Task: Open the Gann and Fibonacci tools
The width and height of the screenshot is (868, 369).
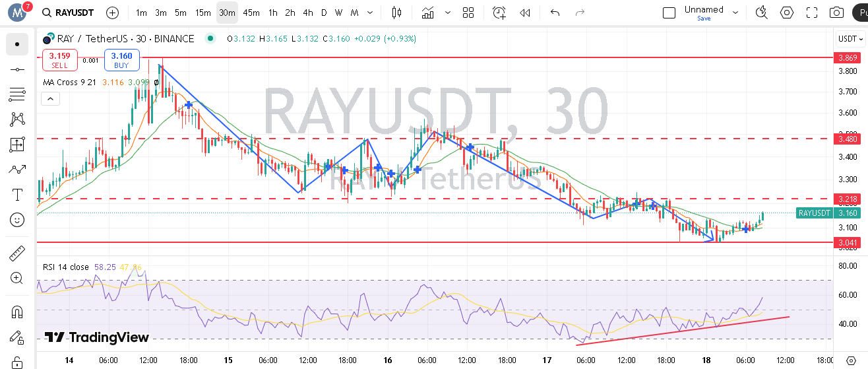Action: pyautogui.click(x=17, y=94)
